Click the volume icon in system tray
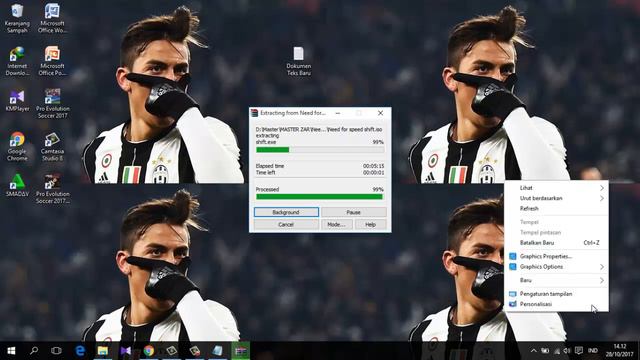 tap(567, 351)
